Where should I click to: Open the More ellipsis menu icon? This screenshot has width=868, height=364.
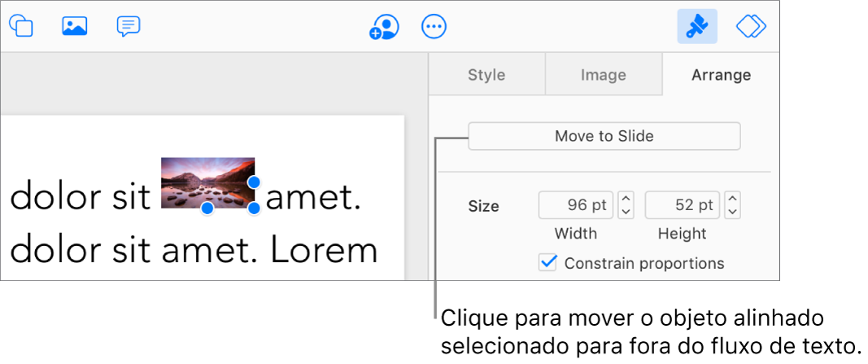(x=434, y=27)
